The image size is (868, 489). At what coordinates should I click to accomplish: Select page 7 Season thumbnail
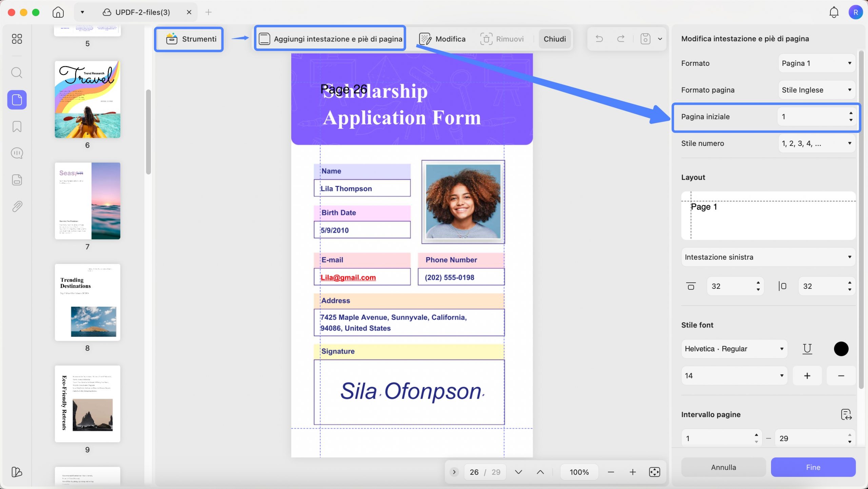tap(87, 201)
